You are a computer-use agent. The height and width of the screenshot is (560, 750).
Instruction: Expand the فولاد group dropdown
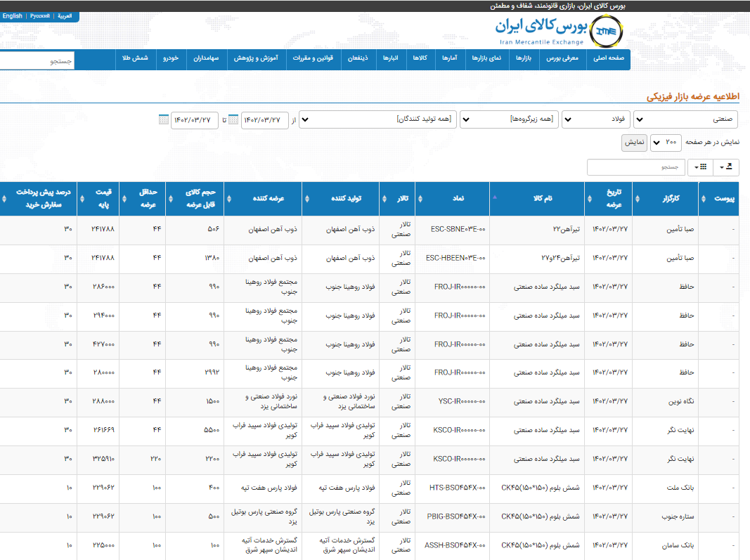coord(596,119)
